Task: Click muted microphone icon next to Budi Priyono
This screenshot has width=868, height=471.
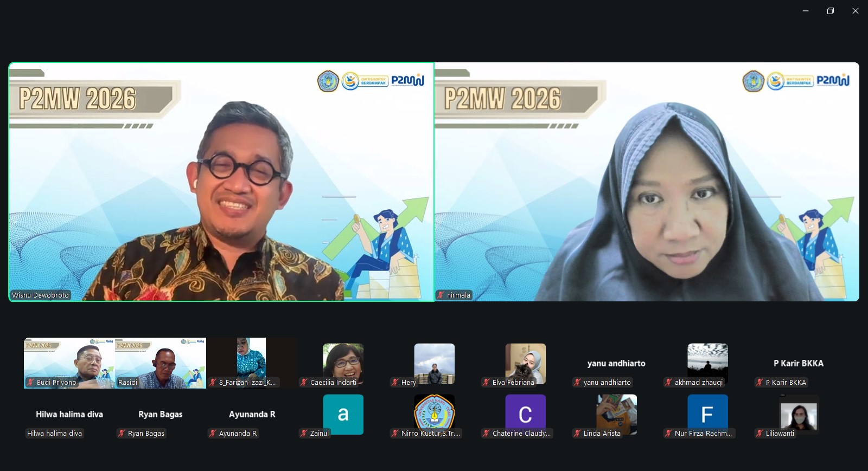Action: click(x=31, y=383)
